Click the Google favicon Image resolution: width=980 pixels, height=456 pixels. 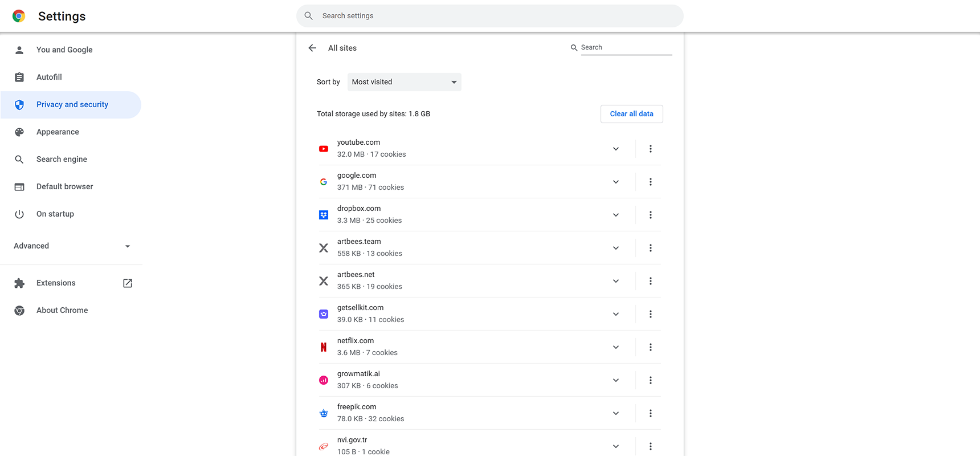pos(324,182)
